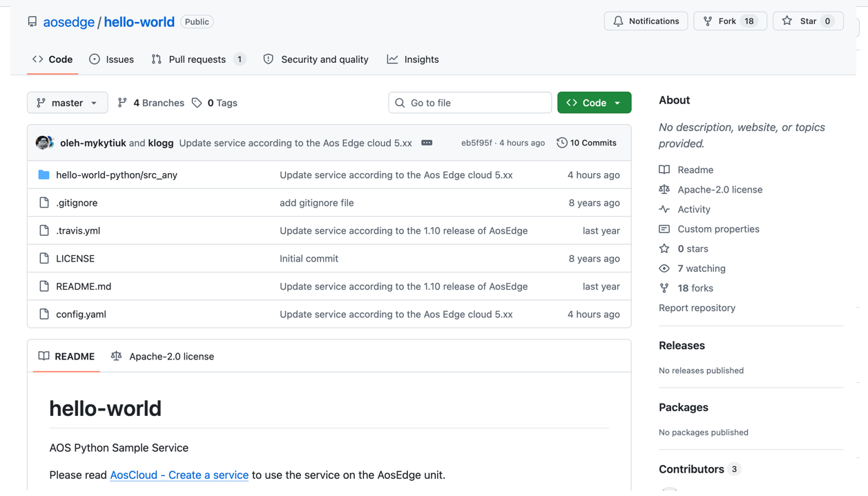Click the folder icon of hello-world-python/src_any
Screen dimensions: 868x496
pyautogui.click(x=44, y=175)
